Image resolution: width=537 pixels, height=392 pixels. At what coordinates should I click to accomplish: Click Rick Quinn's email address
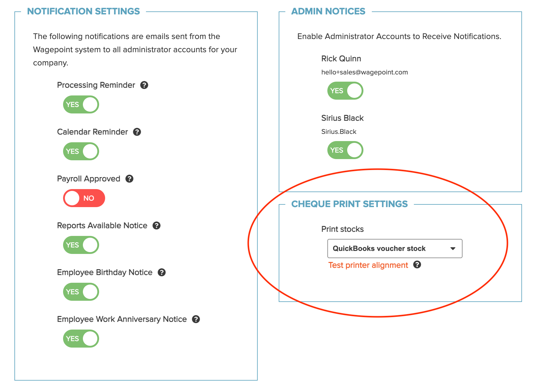point(365,72)
